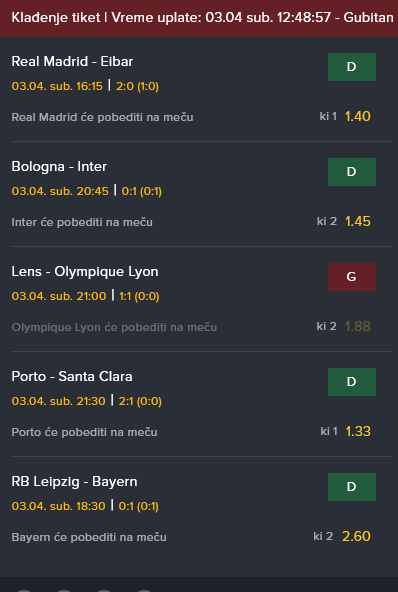Click the green D badge for Real Madrid - Eibar
398x592 pixels.
[x=352, y=67]
